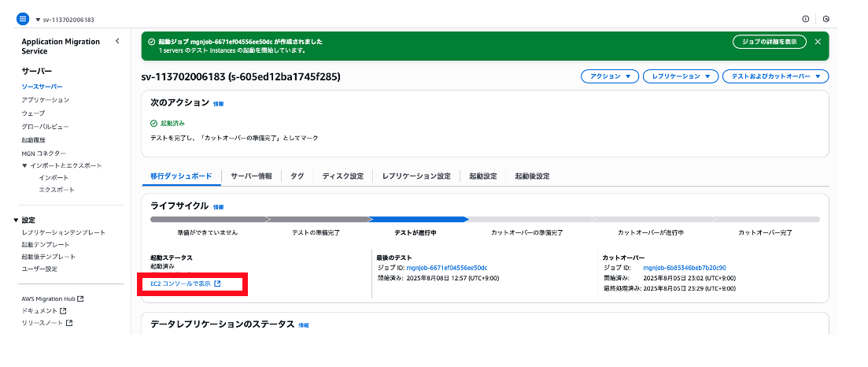Collapse the 設定 sidebar section
868x367 pixels.
coord(17,220)
